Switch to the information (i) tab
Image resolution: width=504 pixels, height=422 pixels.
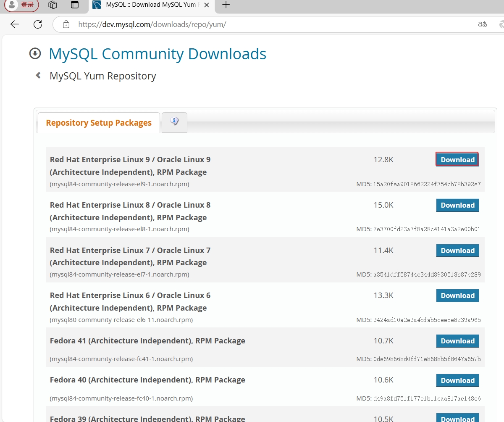coord(174,122)
